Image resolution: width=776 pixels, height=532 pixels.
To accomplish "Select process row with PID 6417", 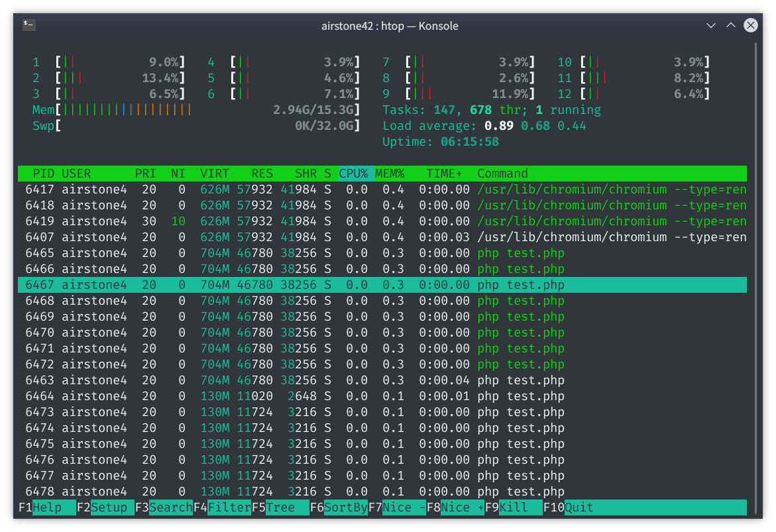I will click(x=382, y=189).
